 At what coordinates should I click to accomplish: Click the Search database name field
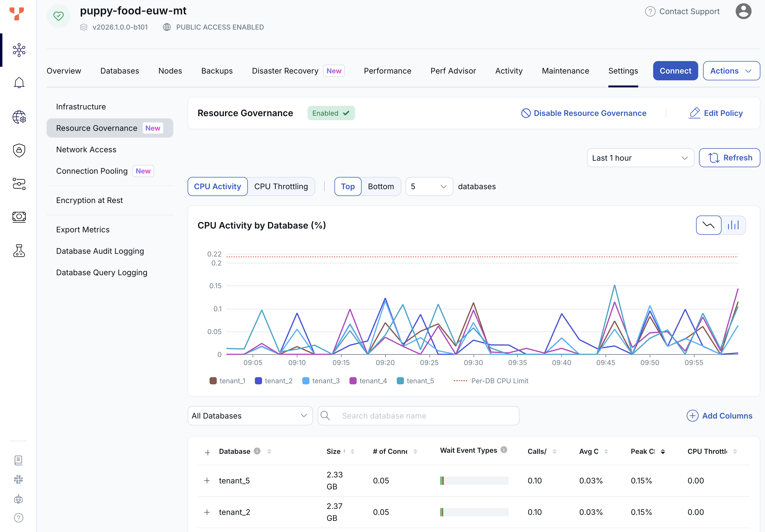pos(418,416)
